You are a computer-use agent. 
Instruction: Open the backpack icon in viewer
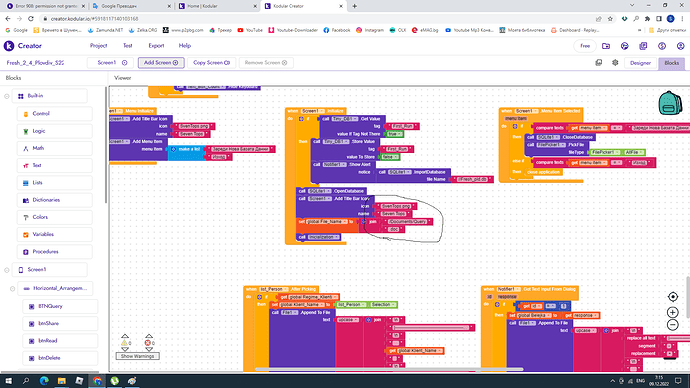click(x=670, y=103)
